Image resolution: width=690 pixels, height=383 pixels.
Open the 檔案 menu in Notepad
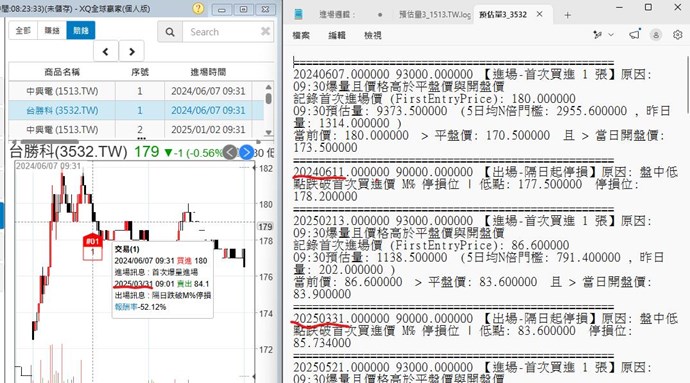(301, 35)
